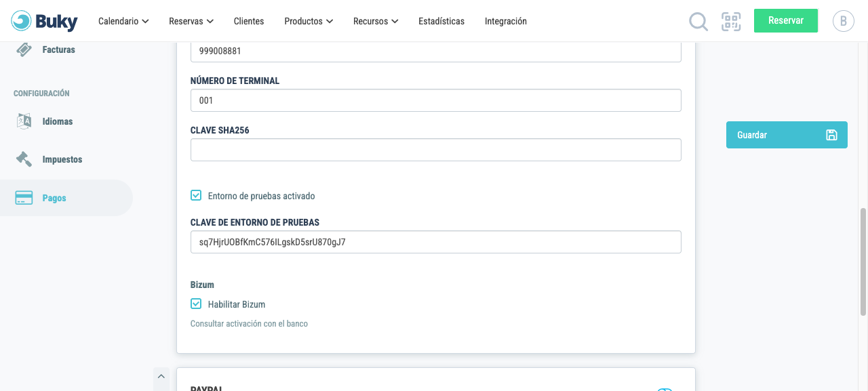868x391 pixels.
Task: Expand the Calendario dropdown menu
Action: (123, 21)
